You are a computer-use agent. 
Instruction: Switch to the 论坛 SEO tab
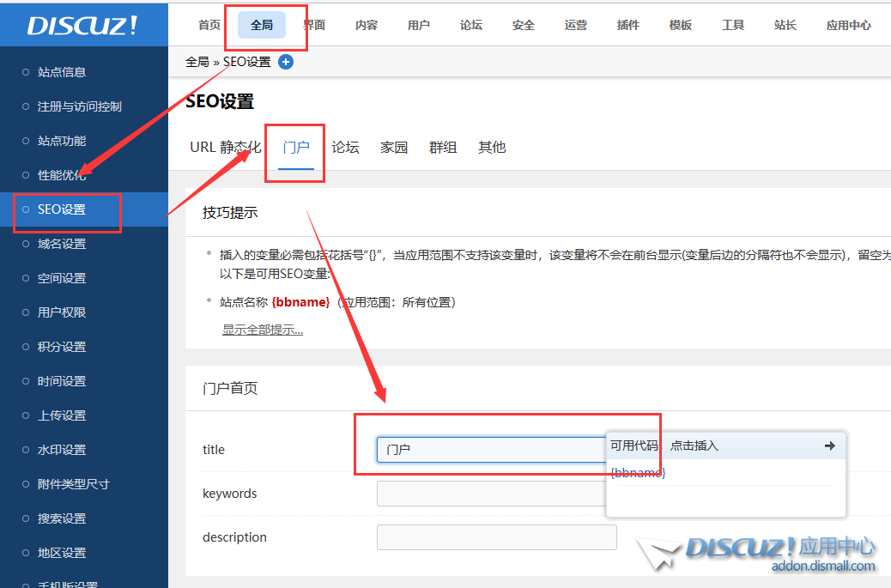(345, 147)
